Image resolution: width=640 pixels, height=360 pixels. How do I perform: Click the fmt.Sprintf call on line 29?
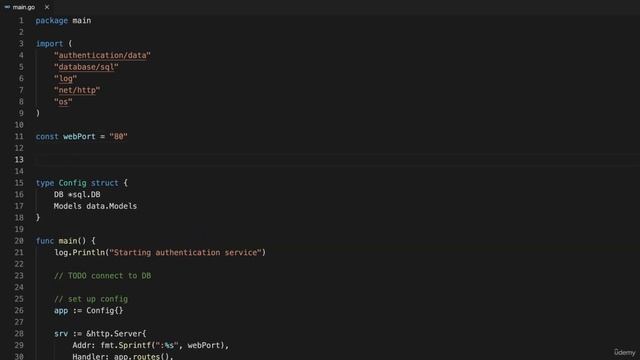[165, 345]
